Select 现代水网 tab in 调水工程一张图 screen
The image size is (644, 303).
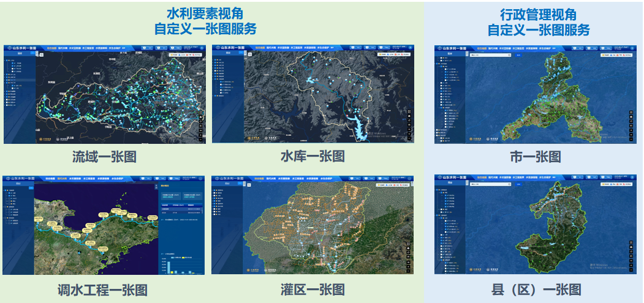tap(62, 179)
